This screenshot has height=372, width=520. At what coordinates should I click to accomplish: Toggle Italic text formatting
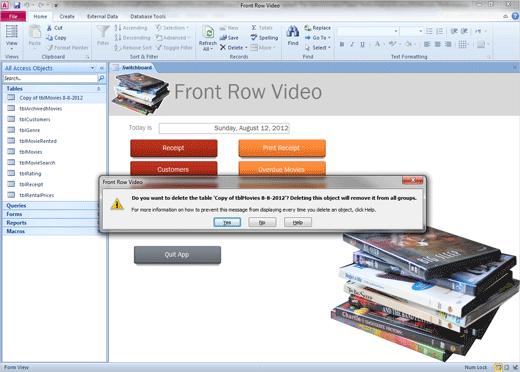352,44
